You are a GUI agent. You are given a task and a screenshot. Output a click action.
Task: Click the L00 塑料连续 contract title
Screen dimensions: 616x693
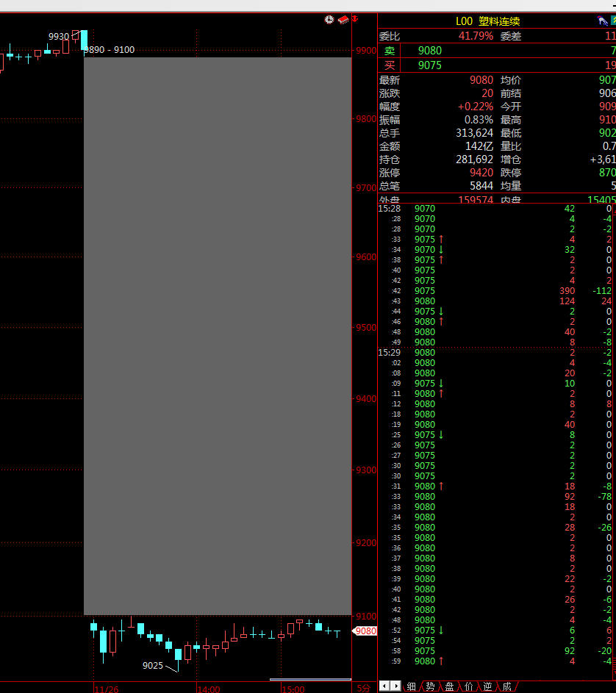point(488,21)
